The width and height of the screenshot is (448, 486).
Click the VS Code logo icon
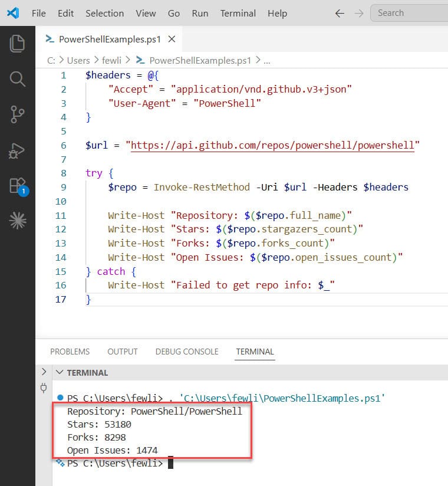[13, 13]
